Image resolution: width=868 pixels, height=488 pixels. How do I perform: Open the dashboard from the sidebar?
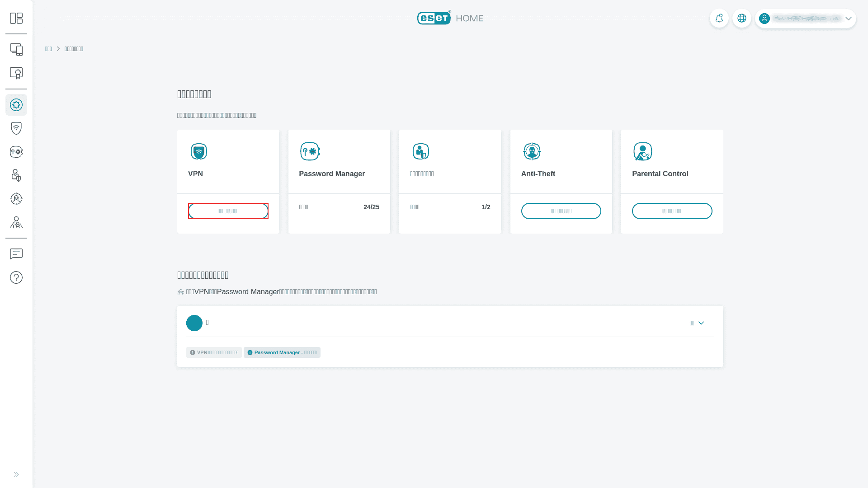[16, 18]
